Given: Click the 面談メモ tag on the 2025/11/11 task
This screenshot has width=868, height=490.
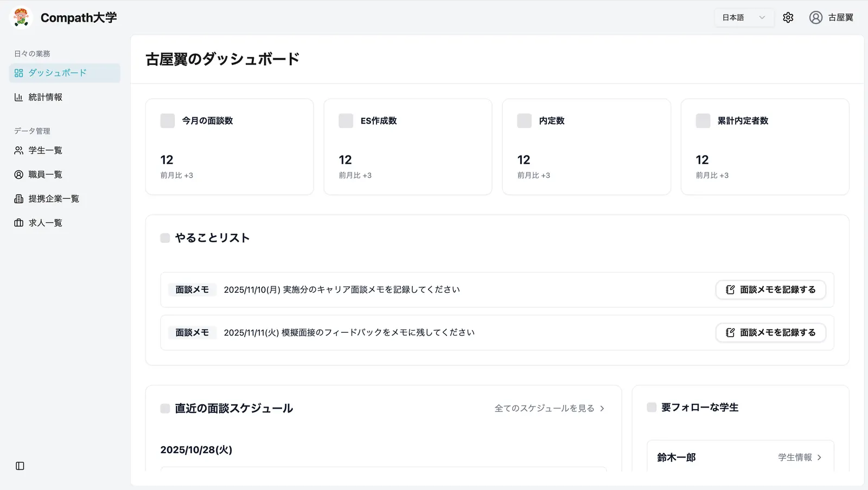Looking at the screenshot, I should tap(192, 333).
